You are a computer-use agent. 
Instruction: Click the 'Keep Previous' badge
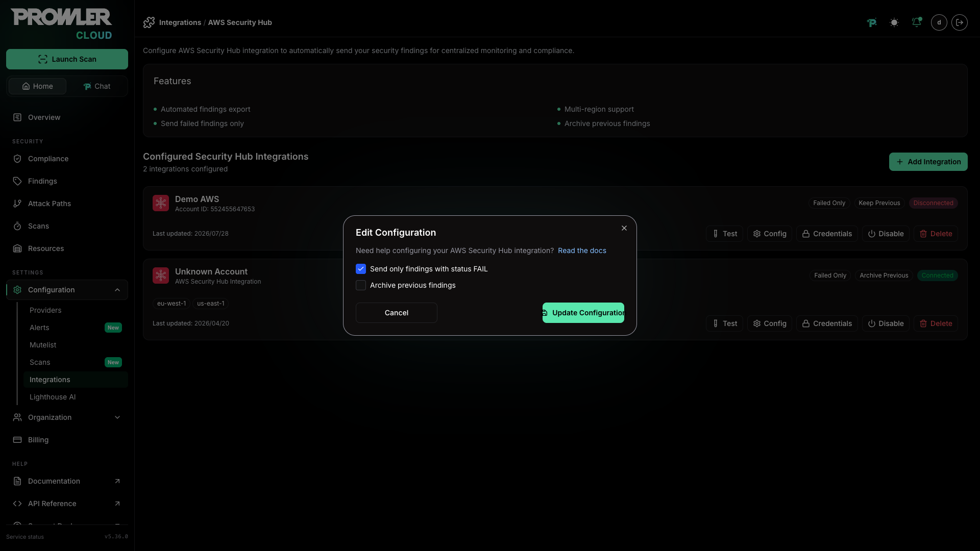(879, 203)
